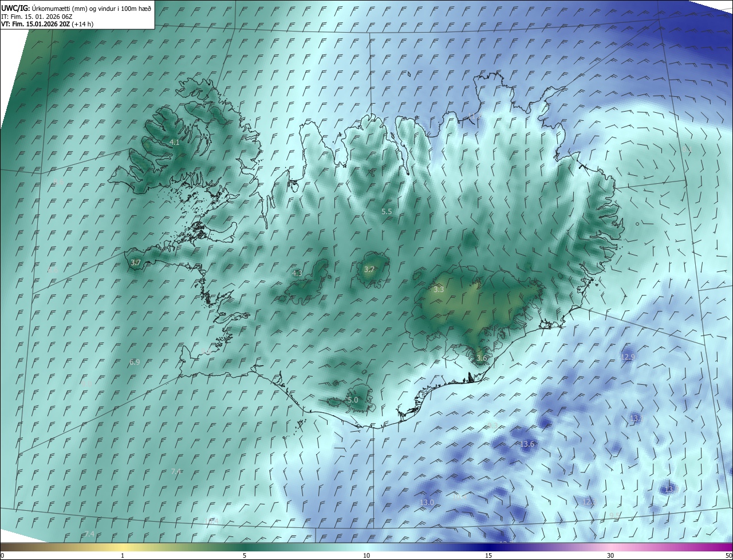
Task: Pick the pink colorbar segment above 30
Action: tap(610, 547)
